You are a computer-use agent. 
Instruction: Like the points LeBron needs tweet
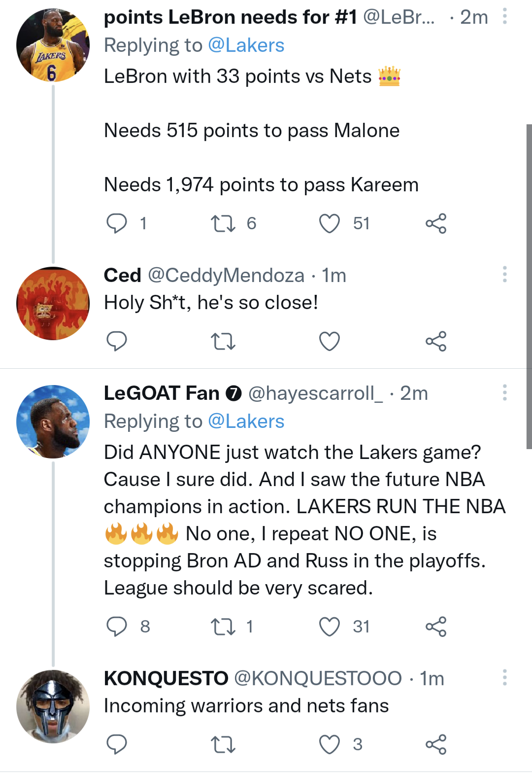330,223
